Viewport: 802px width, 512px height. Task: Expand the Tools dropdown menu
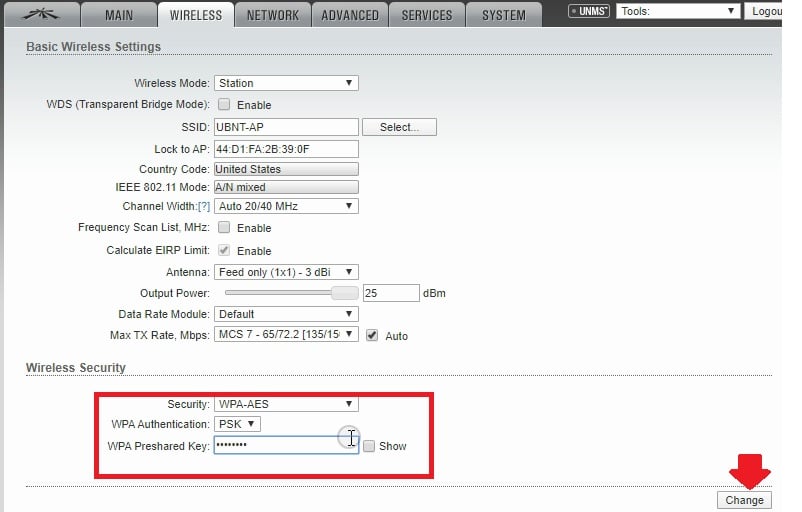click(678, 12)
